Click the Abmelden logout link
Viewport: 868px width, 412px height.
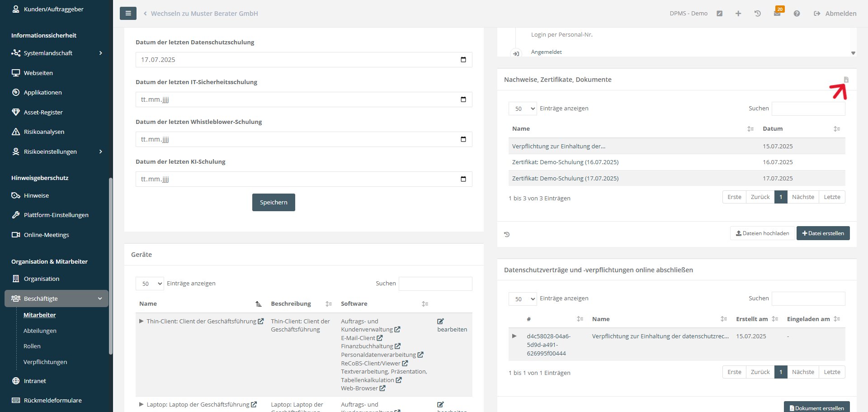coord(835,14)
